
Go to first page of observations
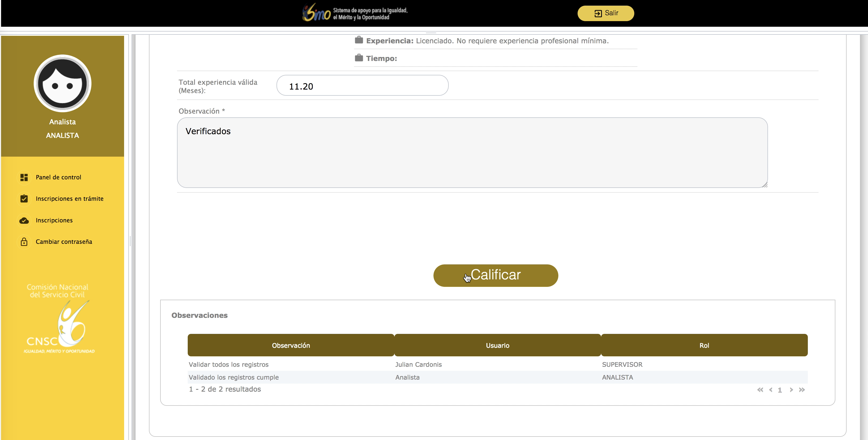760,390
